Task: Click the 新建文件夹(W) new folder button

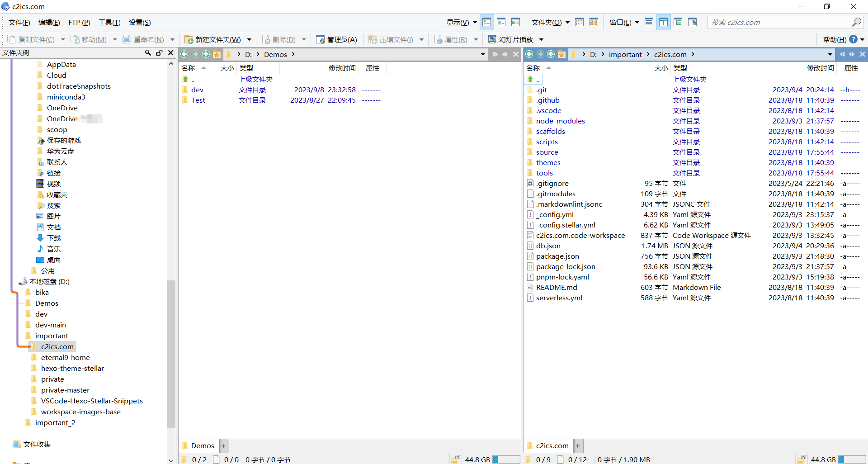Action: [212, 39]
